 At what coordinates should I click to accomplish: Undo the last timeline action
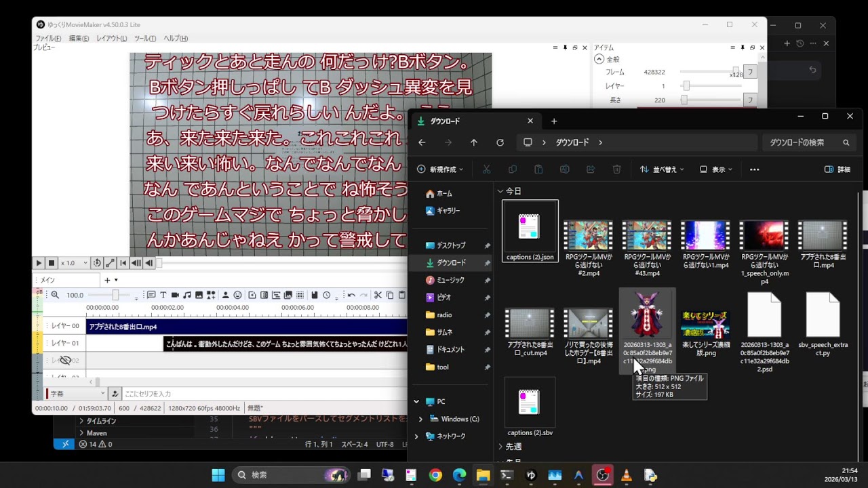click(x=351, y=295)
